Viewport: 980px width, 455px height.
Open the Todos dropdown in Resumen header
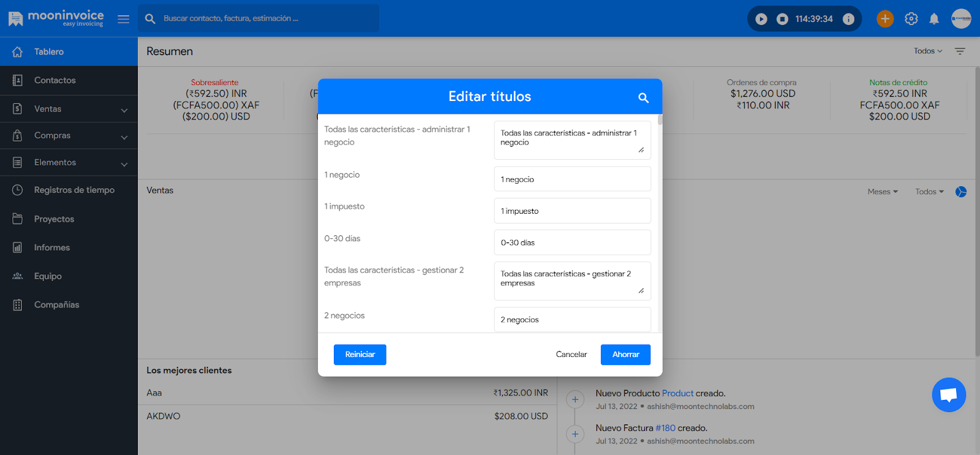click(928, 51)
